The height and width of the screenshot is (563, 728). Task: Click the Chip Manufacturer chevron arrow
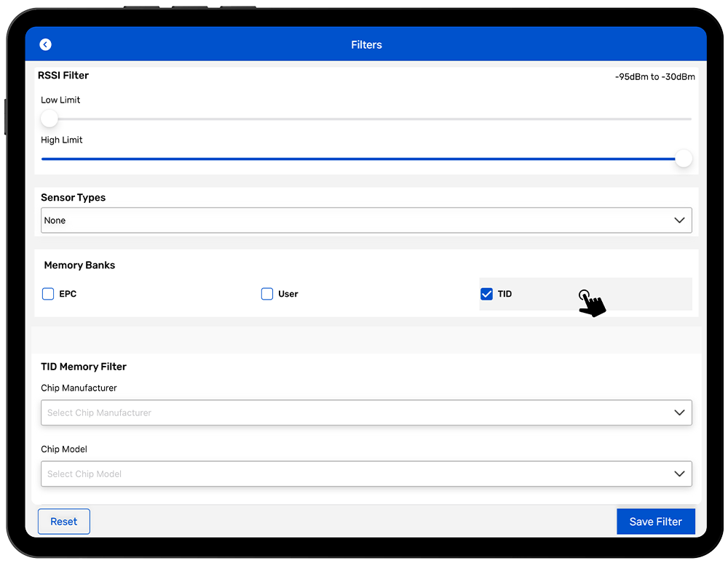[679, 412]
